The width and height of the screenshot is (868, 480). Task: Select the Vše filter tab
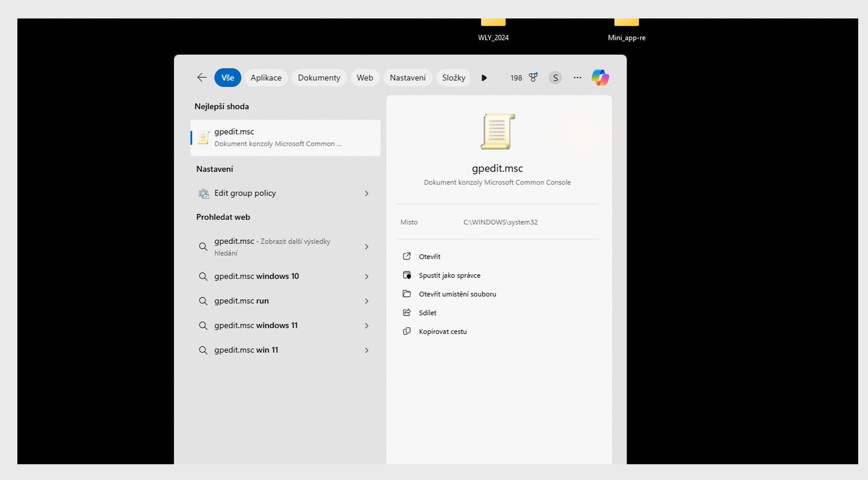click(x=228, y=78)
